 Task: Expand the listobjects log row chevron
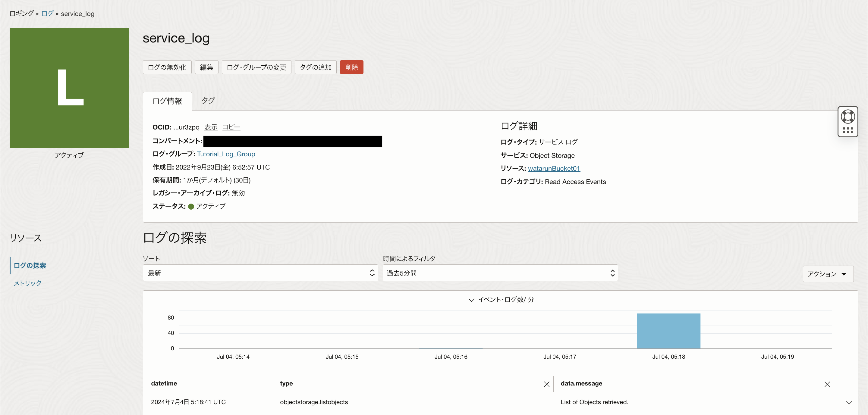[849, 402]
